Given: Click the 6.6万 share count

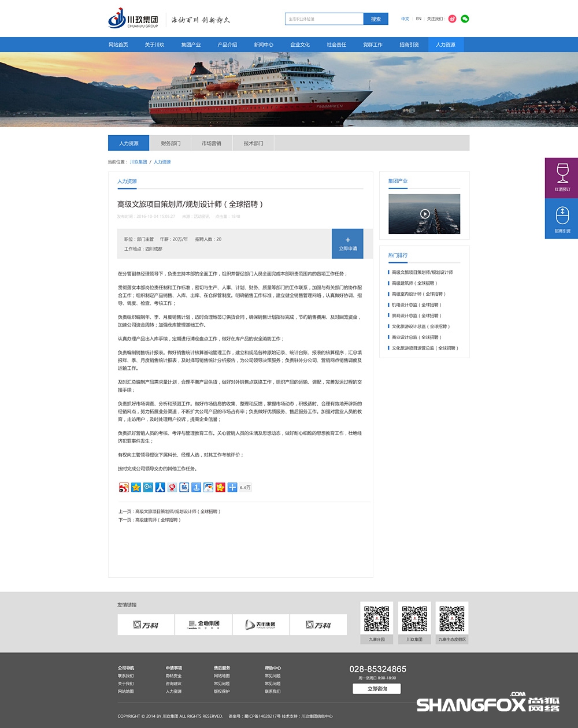Looking at the screenshot, I should (246, 488).
